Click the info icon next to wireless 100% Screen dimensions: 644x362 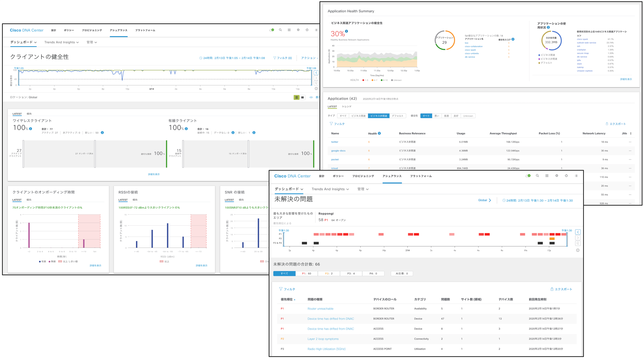[31, 129]
